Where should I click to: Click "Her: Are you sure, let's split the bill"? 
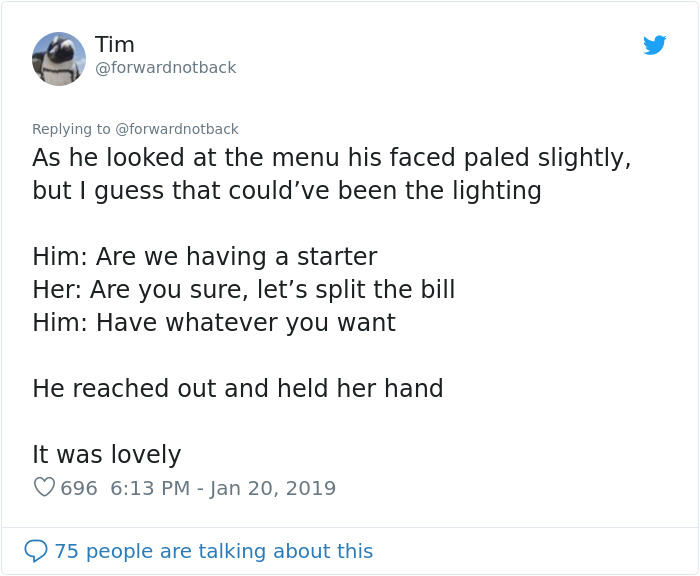tap(243, 290)
